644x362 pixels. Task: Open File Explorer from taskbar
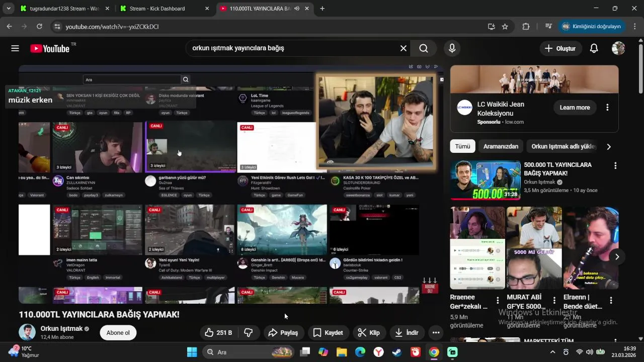tap(342, 352)
